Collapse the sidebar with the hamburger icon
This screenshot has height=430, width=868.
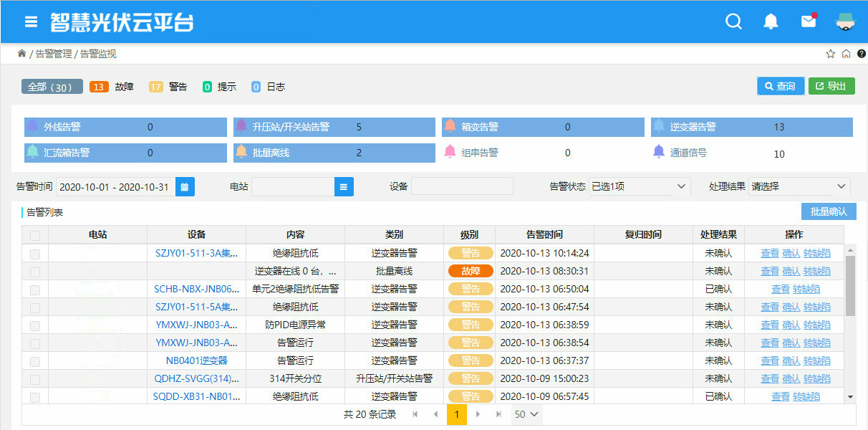click(30, 21)
